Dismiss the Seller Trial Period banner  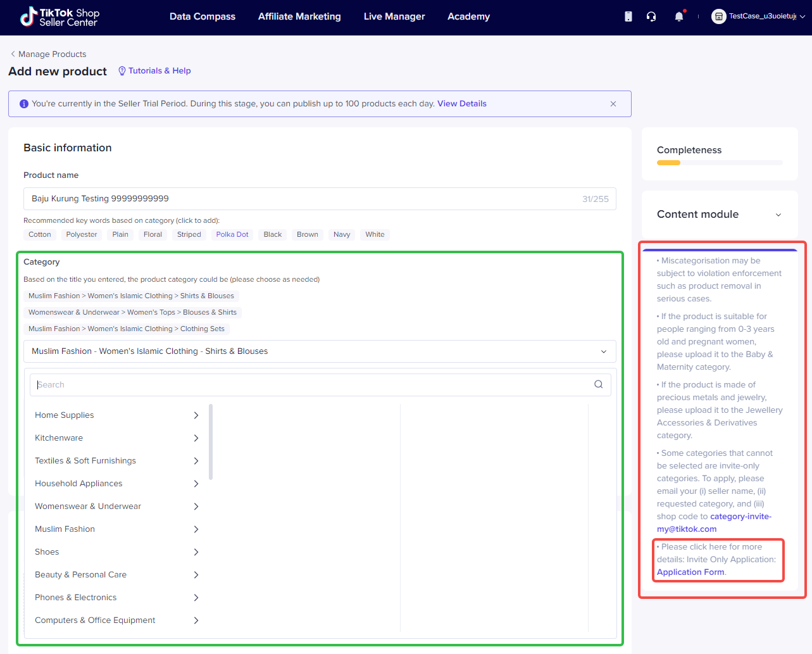coord(613,104)
